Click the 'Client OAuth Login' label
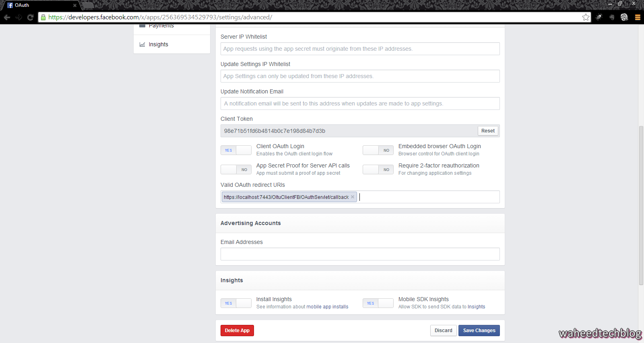644x343 pixels. (280, 146)
